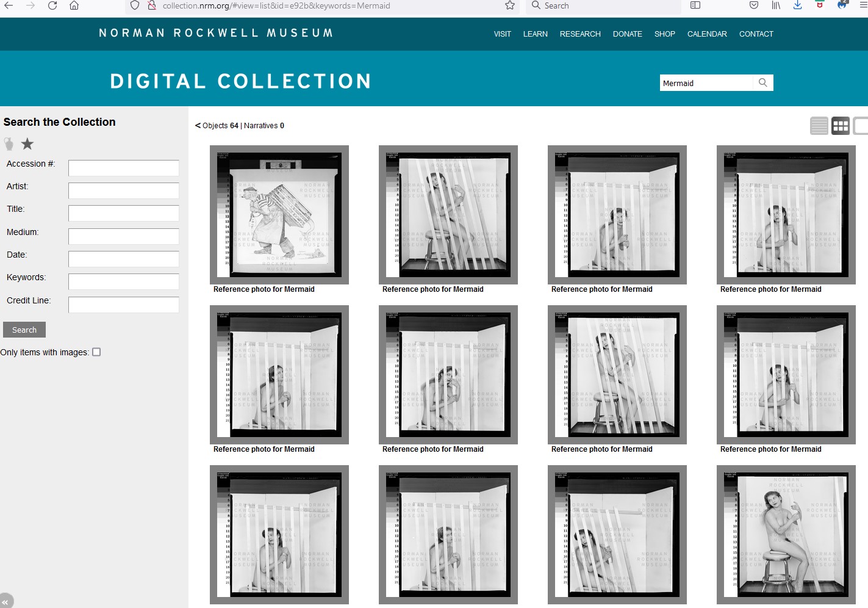Show the Narratives 0 results
The width and height of the screenshot is (868, 608).
264,126
